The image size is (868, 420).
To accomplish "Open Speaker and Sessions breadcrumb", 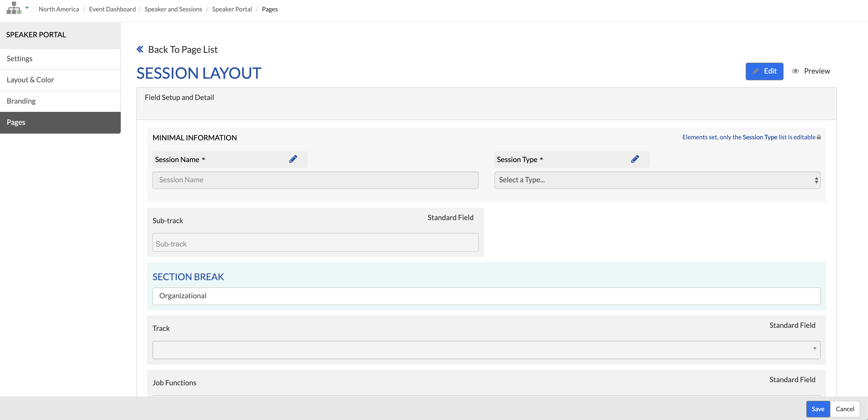I will click(173, 9).
